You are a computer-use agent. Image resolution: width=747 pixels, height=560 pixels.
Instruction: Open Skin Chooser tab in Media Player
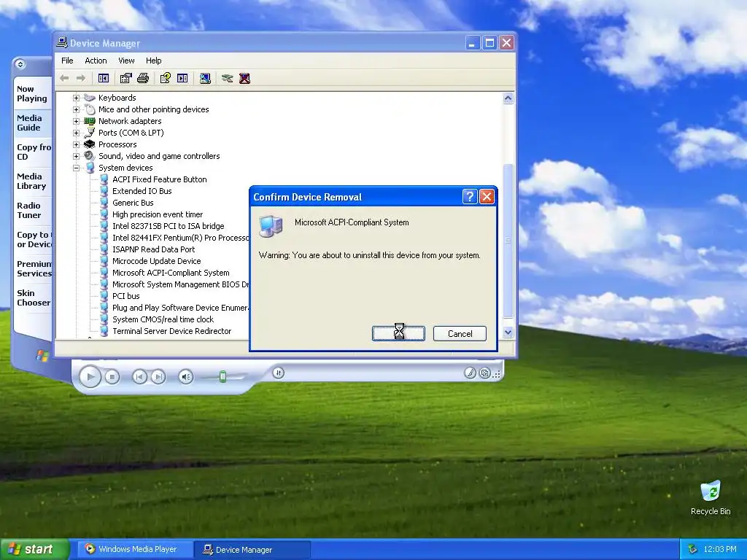coord(32,297)
